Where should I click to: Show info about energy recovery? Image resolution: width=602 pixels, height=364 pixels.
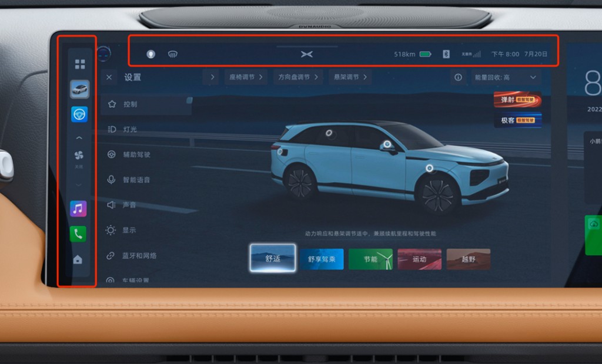tap(458, 77)
